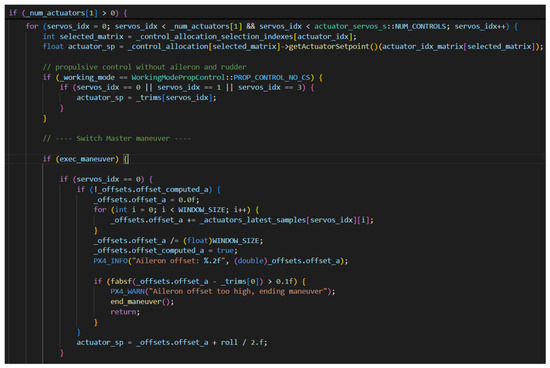Click the 'return;' statement
This screenshot has height=368, width=550.
coord(125,312)
